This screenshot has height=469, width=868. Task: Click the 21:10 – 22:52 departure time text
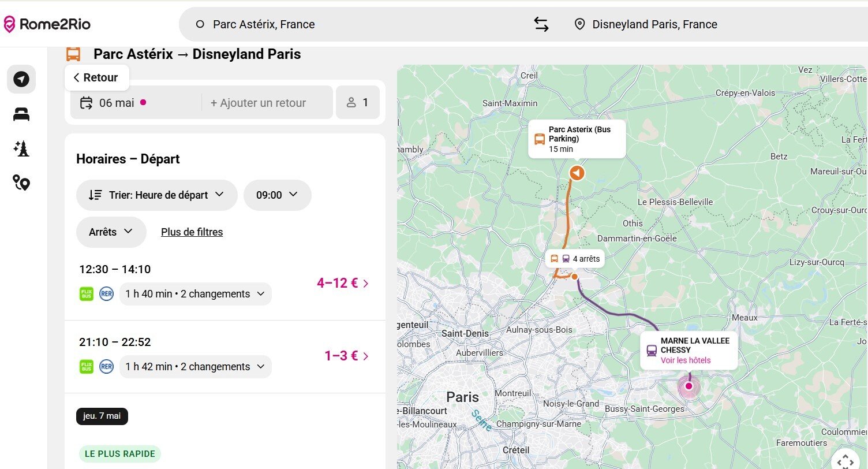(x=115, y=342)
